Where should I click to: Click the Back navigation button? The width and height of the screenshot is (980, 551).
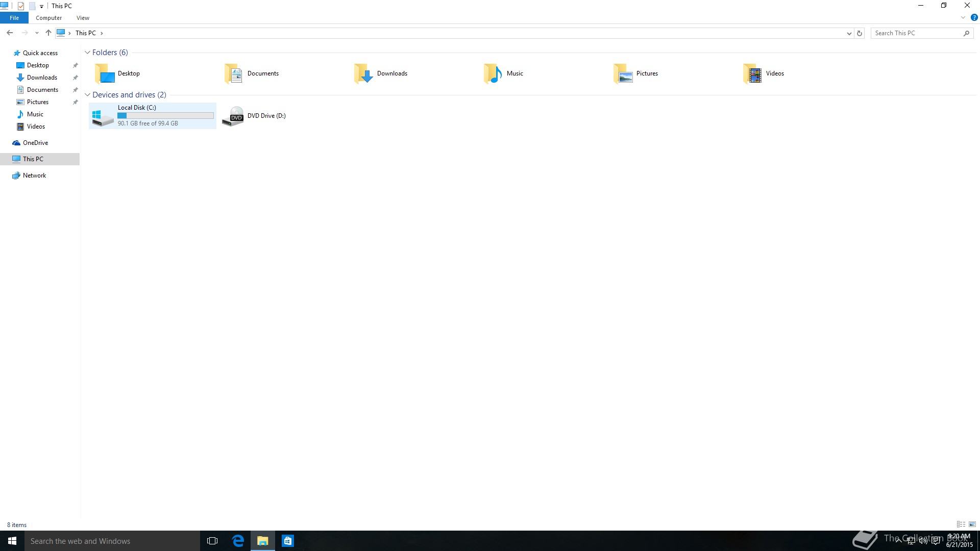coord(10,33)
